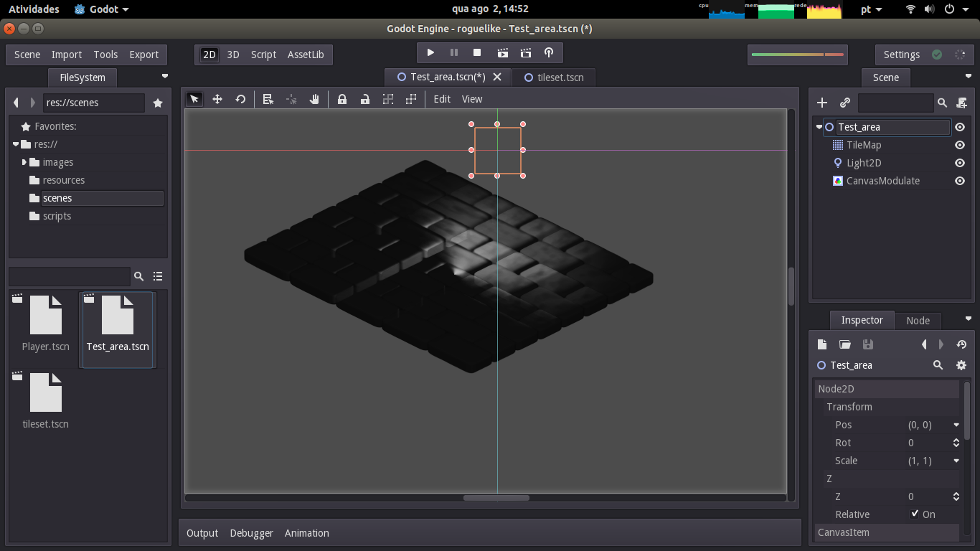This screenshot has height=551, width=980.
Task: Expand the images folder in FileSystem
Action: [x=24, y=162]
